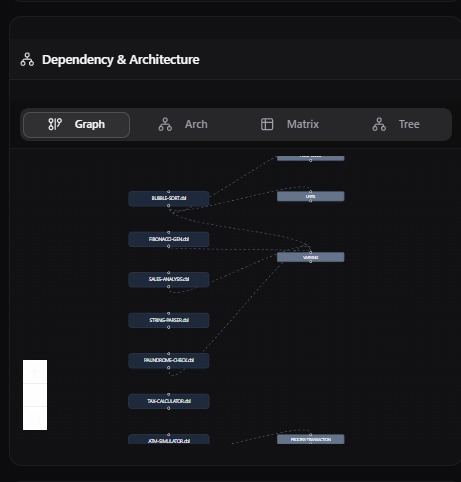
Task: Select the FIBONACCI-GEN.cbl node
Action: click(x=169, y=239)
